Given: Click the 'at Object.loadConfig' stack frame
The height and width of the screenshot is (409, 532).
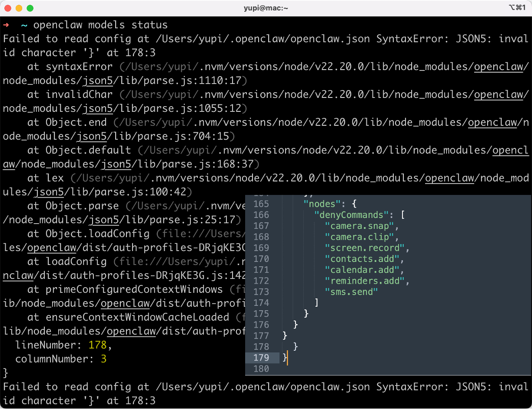Looking at the screenshot, I should click(x=88, y=234).
